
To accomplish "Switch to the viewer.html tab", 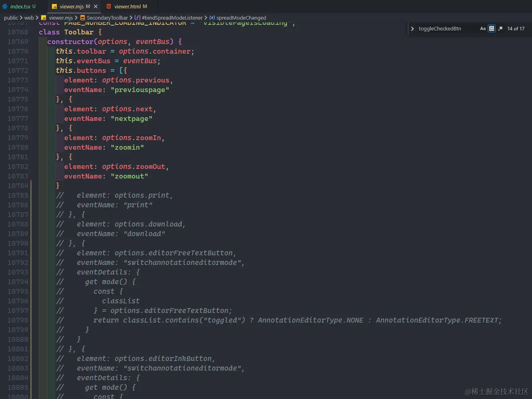I will tap(128, 6).
